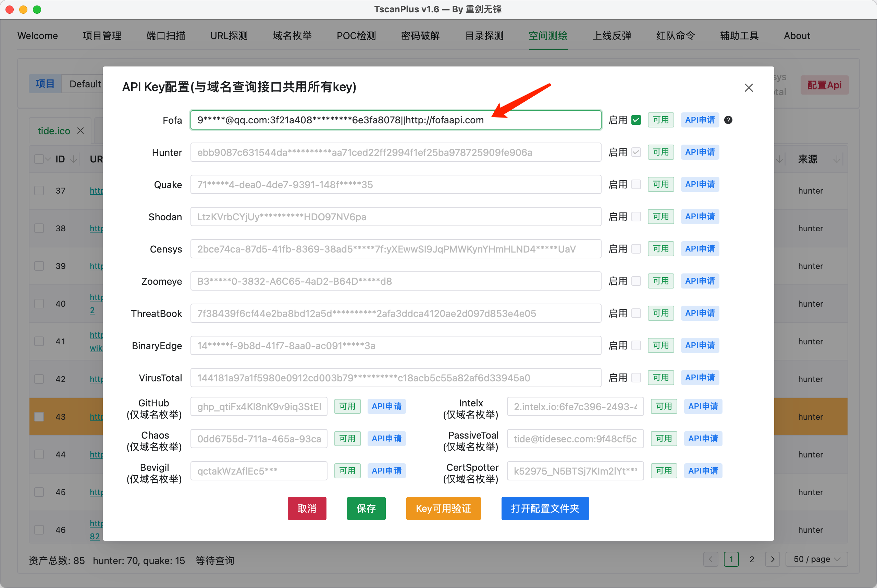Enable the Shodan 启用 checkbox
Viewport: 877px width, 588px height.
point(636,217)
